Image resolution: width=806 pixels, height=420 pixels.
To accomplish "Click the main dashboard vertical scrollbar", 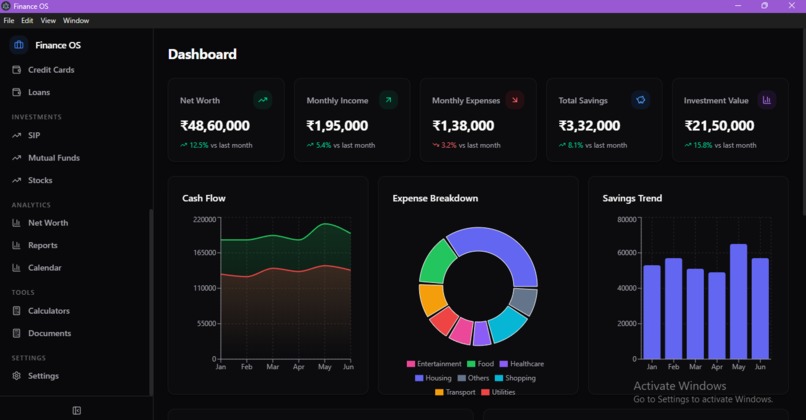I will tap(803, 122).
